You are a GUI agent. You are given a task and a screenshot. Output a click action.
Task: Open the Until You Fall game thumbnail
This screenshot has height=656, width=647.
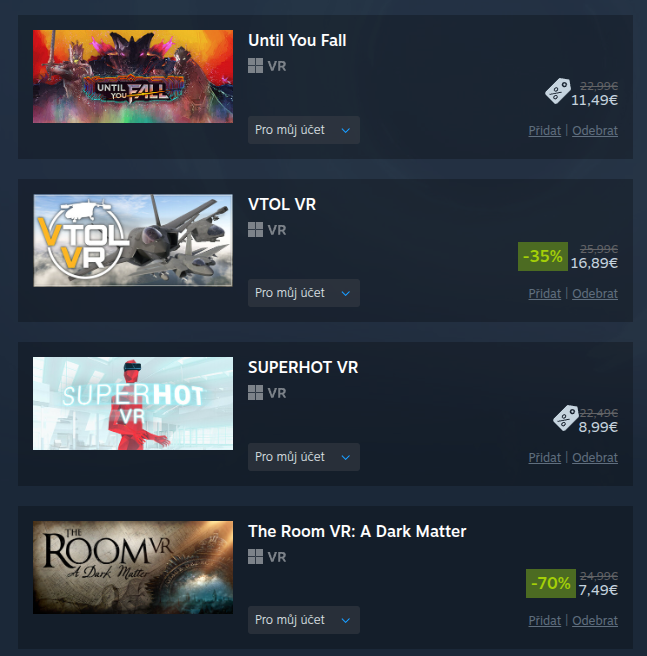[x=133, y=77]
